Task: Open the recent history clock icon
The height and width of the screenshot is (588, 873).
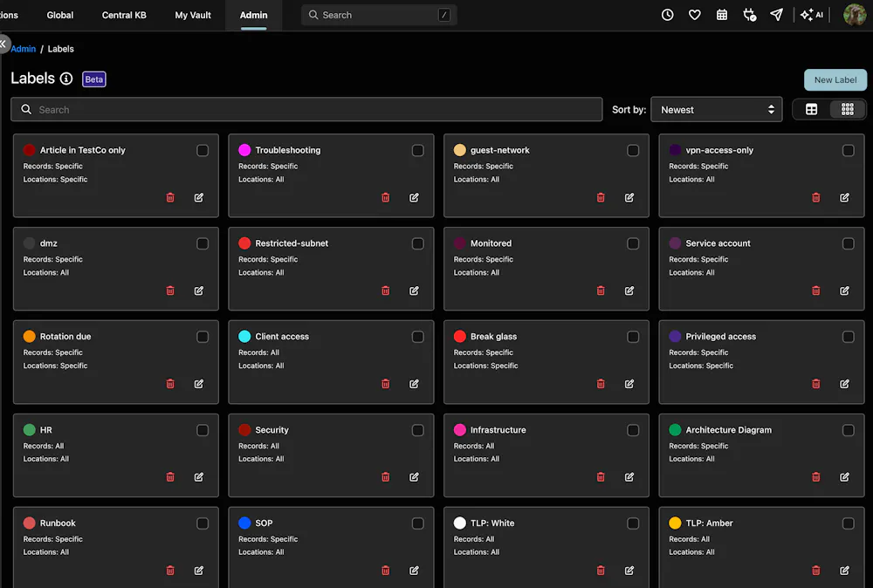Action: click(667, 15)
